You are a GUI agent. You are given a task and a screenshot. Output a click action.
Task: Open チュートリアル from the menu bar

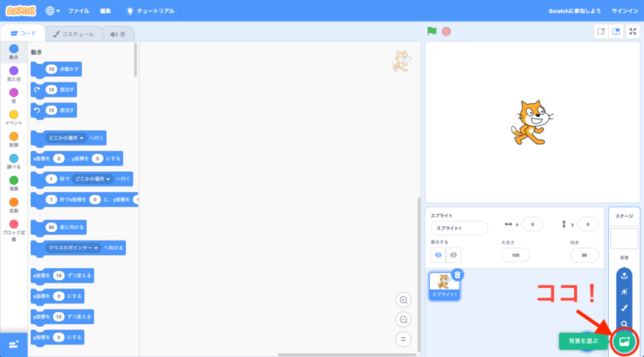(150, 11)
